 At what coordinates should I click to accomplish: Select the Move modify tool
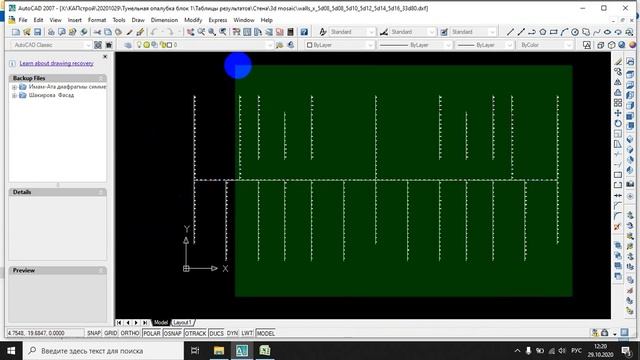point(618,113)
